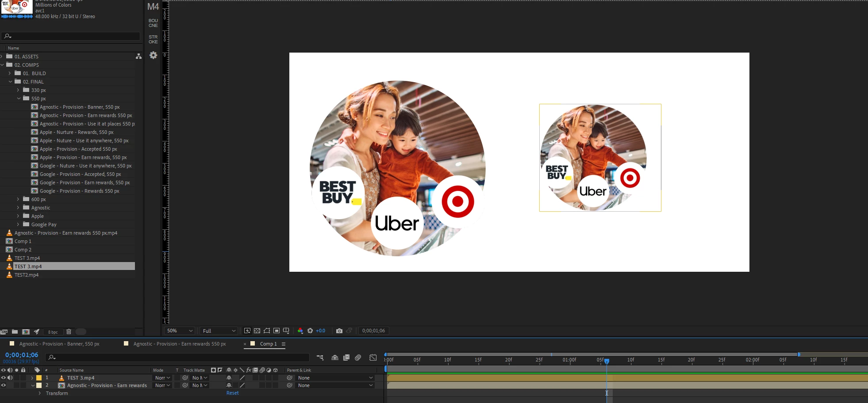Create a new folder in Project panel
868x403 pixels.
15,332
